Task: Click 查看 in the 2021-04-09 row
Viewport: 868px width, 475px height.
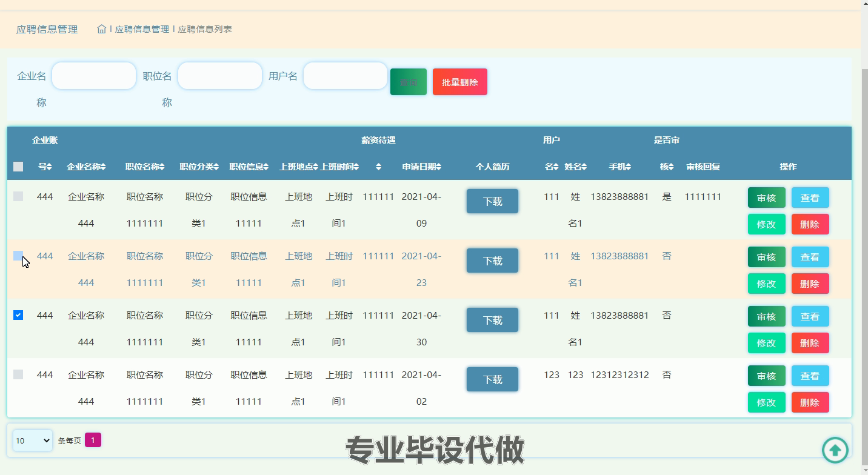Action: [810, 198]
